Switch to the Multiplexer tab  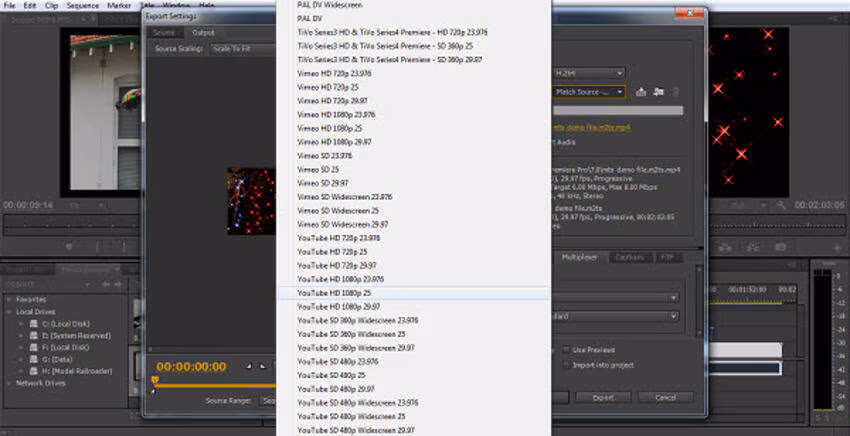point(579,258)
